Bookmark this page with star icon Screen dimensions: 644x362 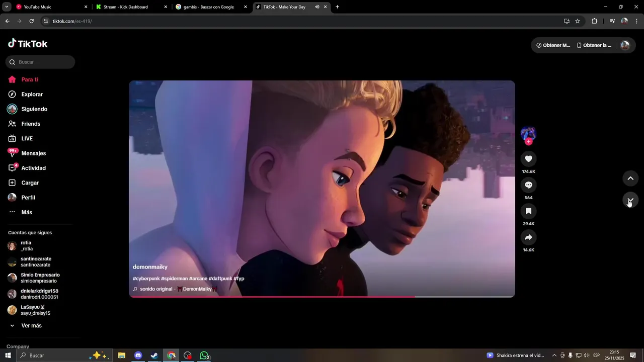578,21
